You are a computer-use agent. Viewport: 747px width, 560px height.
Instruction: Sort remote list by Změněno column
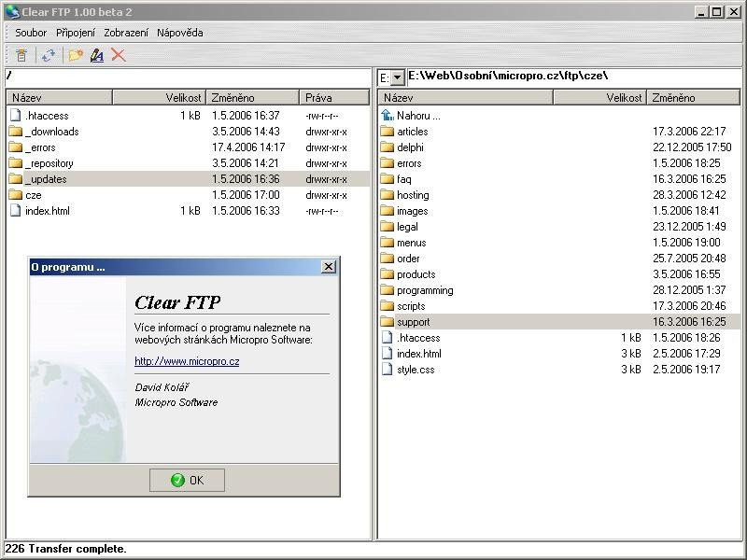[252, 98]
